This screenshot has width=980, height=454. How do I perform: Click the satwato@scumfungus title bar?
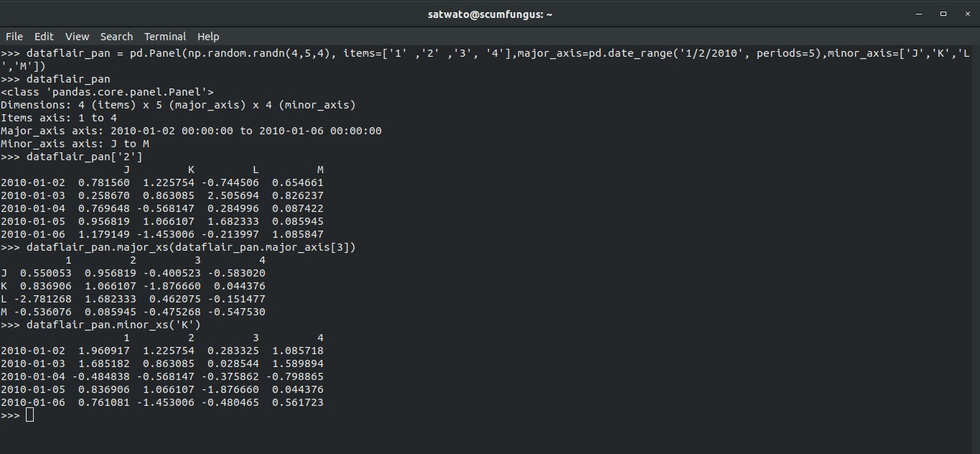point(490,13)
